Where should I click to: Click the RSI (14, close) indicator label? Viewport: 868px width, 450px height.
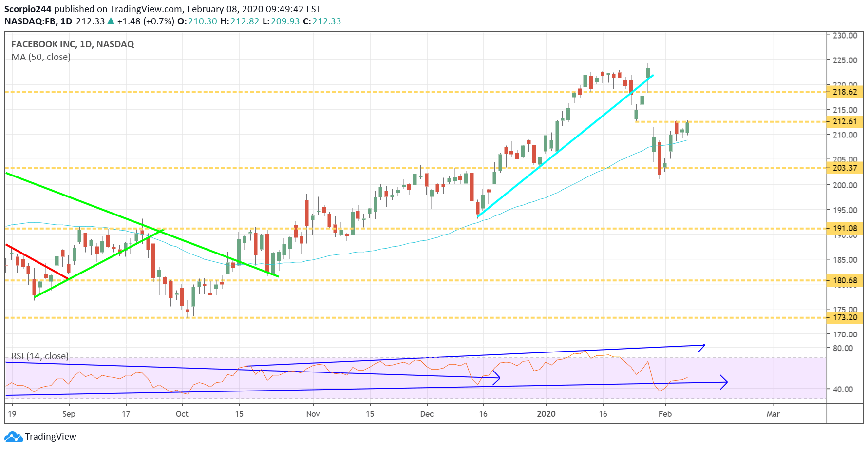point(40,356)
